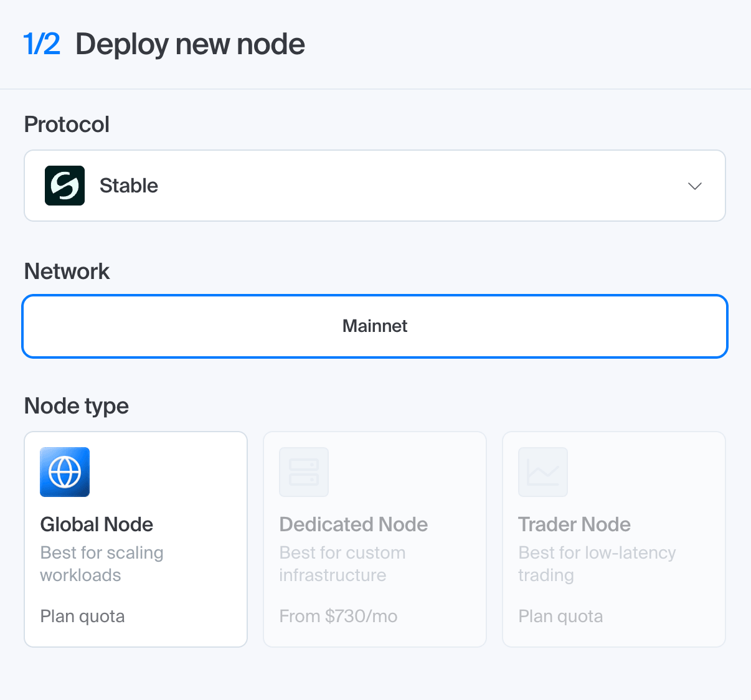Choose the Dedicated Node type title

click(x=354, y=524)
